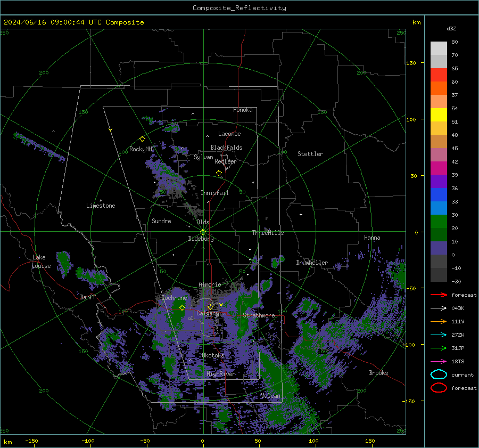
Task: Select the Sundre label
Action: [161, 221]
